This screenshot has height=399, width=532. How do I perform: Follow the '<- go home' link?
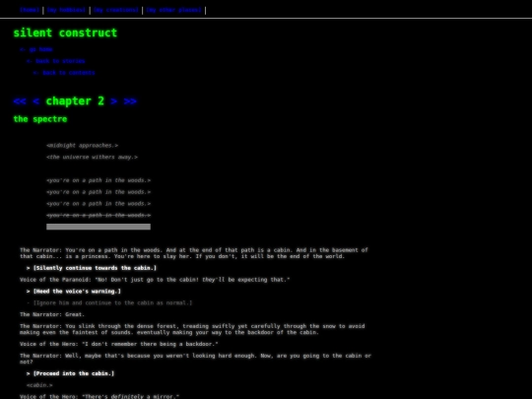[x=36, y=49]
